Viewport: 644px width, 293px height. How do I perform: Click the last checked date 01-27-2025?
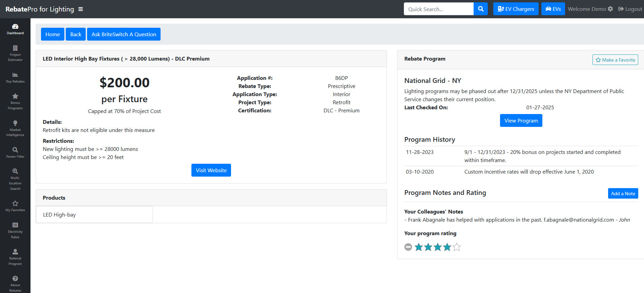[540, 108]
